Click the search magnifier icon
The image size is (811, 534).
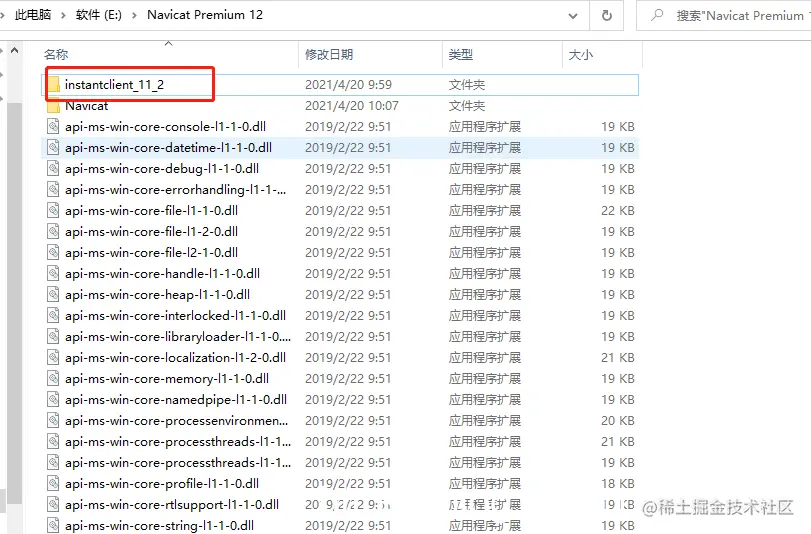coord(657,15)
